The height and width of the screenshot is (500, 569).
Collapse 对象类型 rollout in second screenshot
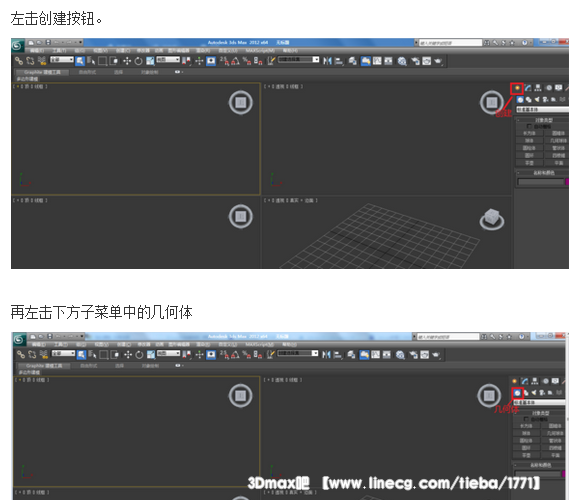coord(539,413)
